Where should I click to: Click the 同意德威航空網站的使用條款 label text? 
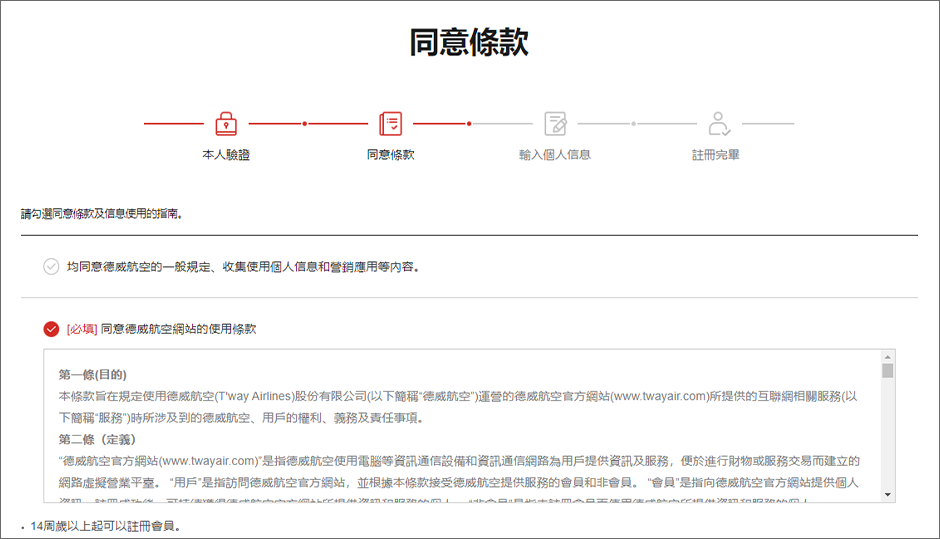[x=178, y=329]
